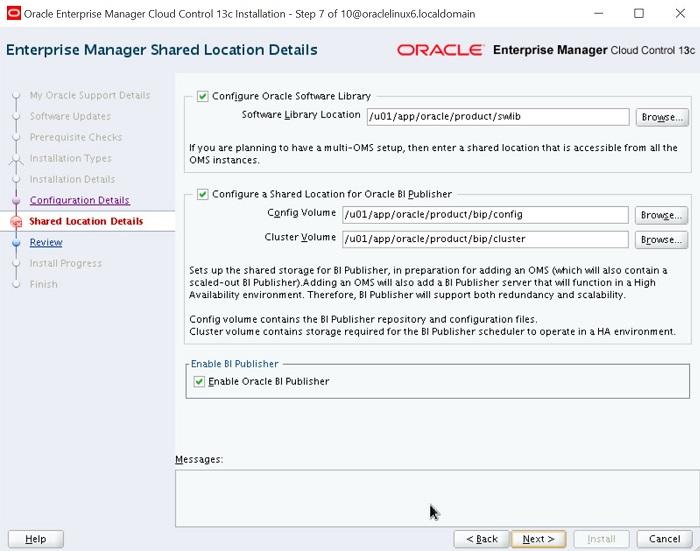700x551 pixels.
Task: Browse for the Software Library Location
Action: [662, 117]
